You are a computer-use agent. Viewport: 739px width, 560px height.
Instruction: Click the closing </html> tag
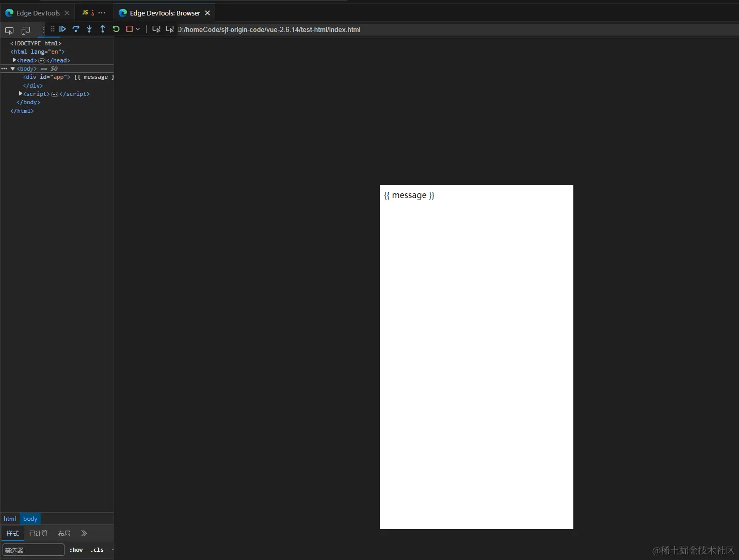[x=22, y=111]
